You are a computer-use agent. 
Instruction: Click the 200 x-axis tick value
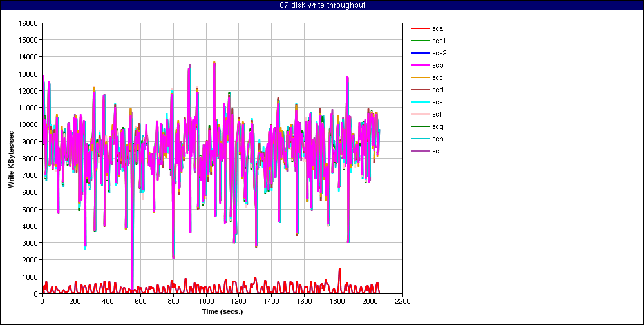(x=75, y=301)
